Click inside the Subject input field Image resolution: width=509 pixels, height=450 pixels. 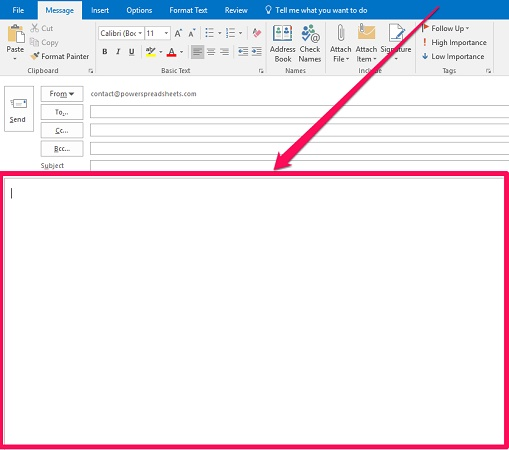coord(299,166)
